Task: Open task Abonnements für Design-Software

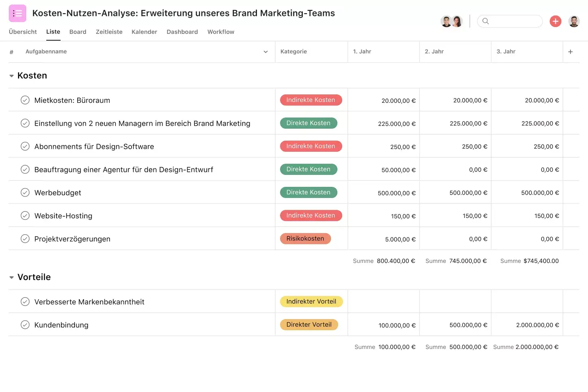Action: (94, 147)
